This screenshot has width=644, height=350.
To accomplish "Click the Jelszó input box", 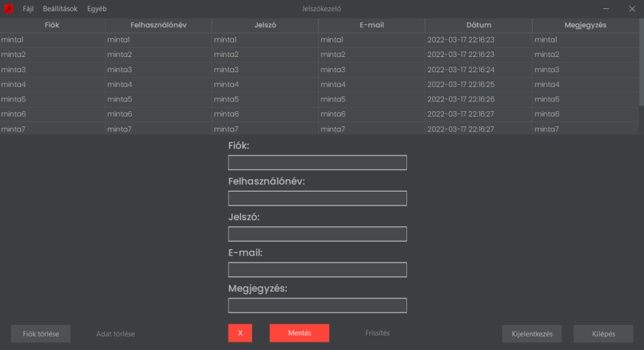I will (317, 234).
